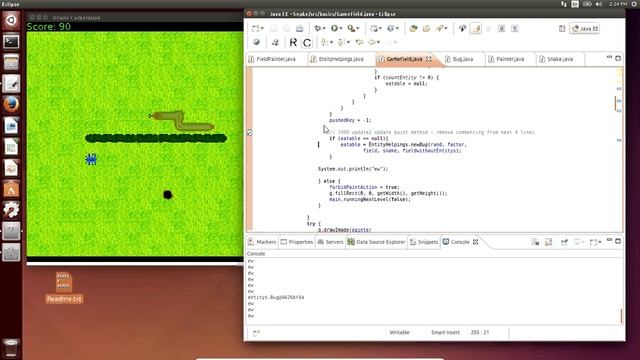Click the Previous Annotation arrow icon

click(341, 42)
